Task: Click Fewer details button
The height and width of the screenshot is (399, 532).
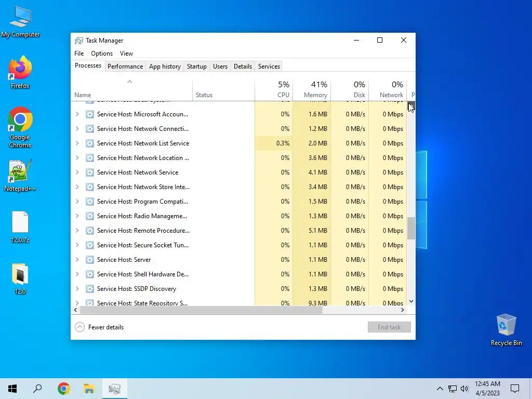Action: (x=99, y=327)
